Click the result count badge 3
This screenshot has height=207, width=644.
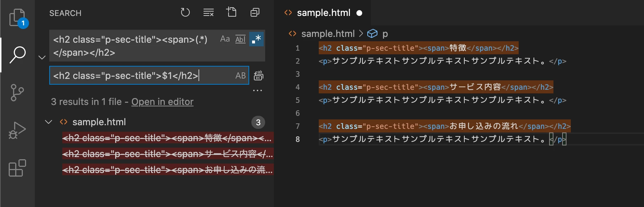point(258,122)
